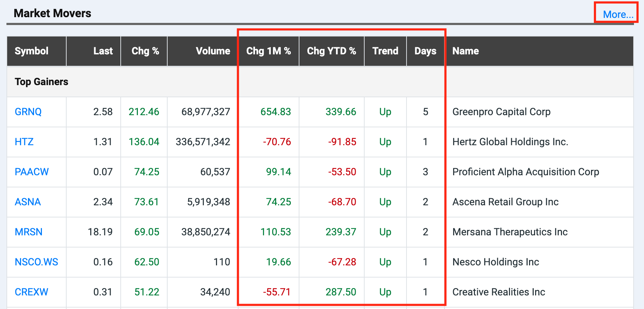Click the 1-month change 19.66 for NSCO.WS

[279, 262]
